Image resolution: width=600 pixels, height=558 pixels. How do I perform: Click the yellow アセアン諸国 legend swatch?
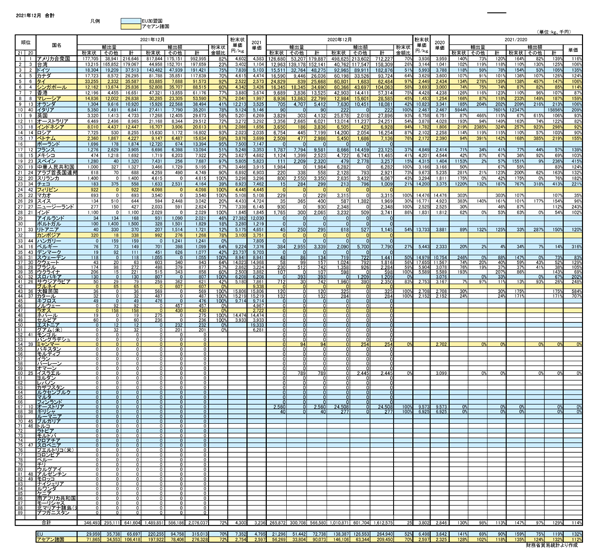[x=131, y=26]
